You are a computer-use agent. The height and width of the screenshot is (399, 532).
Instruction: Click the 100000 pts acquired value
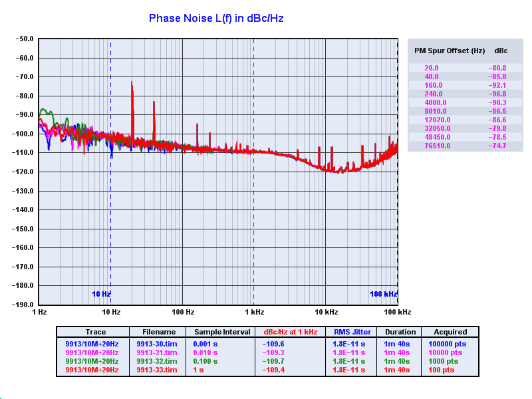pos(448,344)
